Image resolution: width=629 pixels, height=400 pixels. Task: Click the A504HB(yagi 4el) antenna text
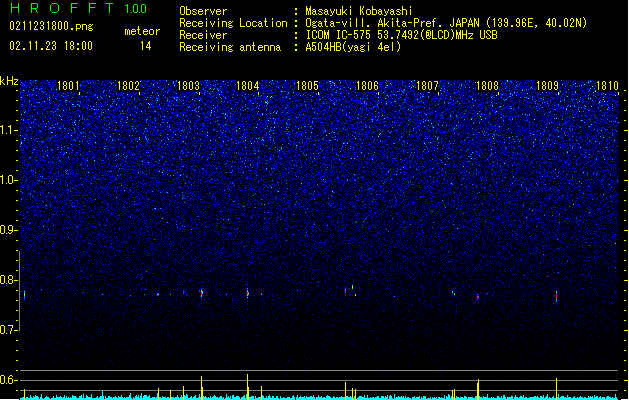coord(353,47)
